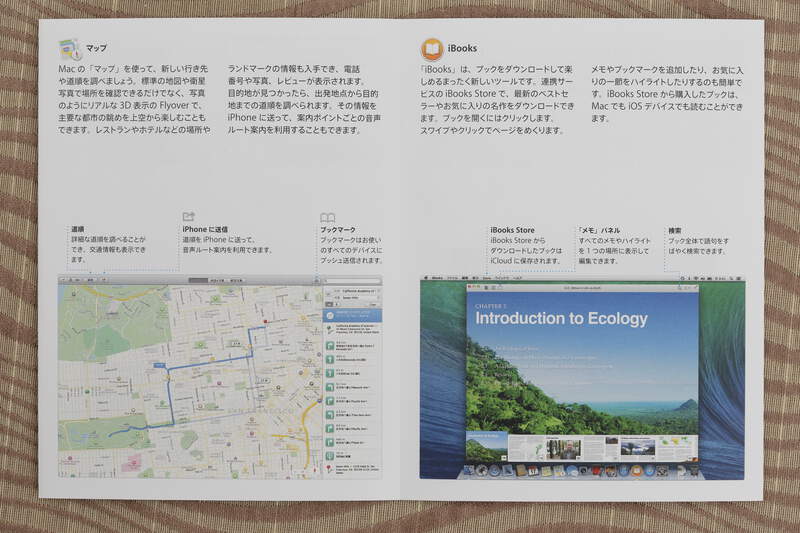Click the blue route summary banner in sidebar

352,314
